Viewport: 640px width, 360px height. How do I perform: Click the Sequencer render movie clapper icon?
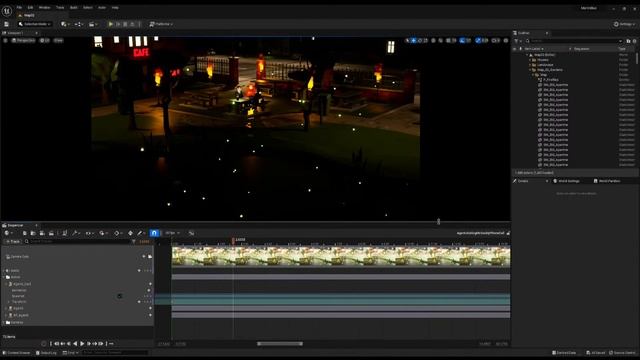51,233
